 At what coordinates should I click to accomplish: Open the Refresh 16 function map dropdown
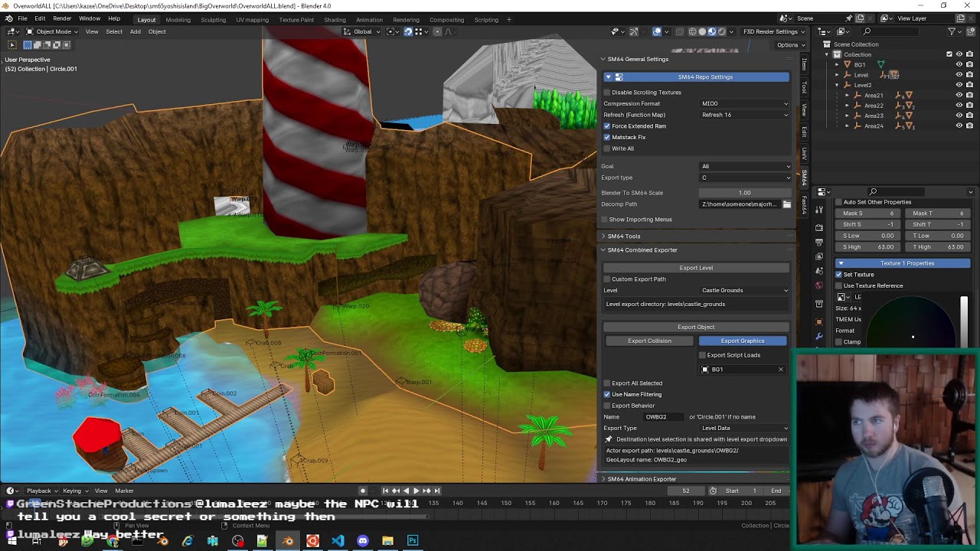point(744,115)
